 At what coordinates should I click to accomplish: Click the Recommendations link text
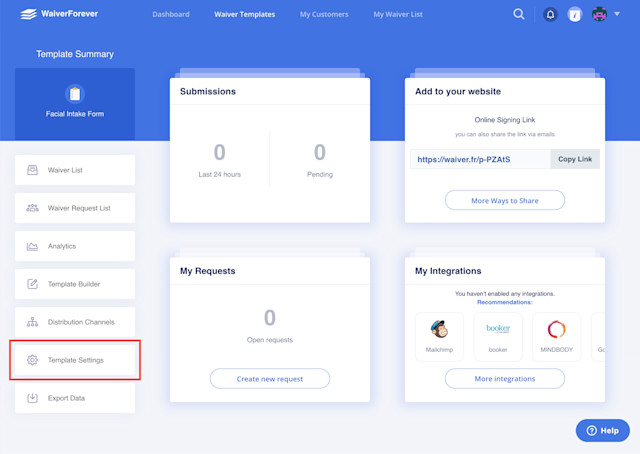(505, 302)
